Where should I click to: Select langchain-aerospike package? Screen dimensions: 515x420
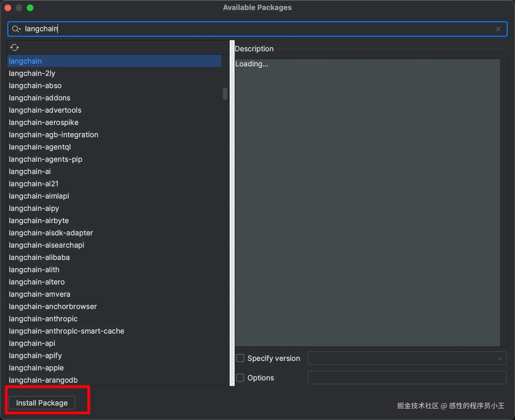[x=114, y=122]
